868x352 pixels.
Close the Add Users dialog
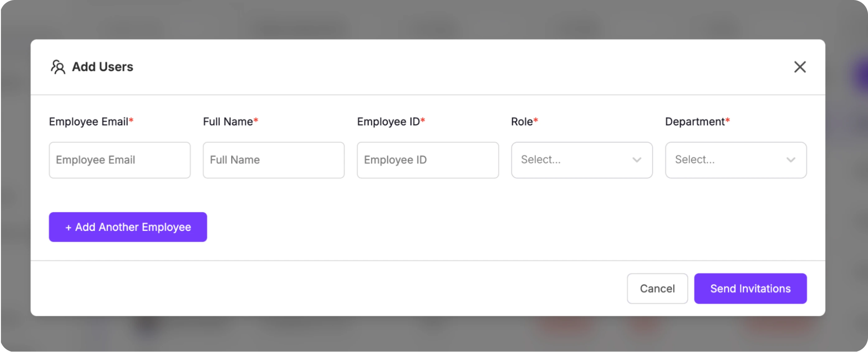800,67
